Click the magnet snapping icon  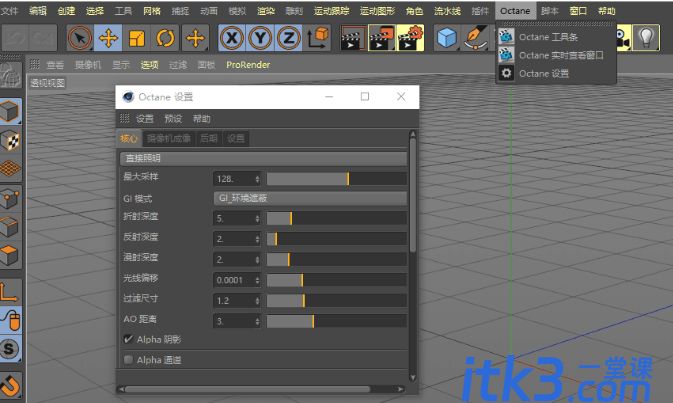coord(10,385)
